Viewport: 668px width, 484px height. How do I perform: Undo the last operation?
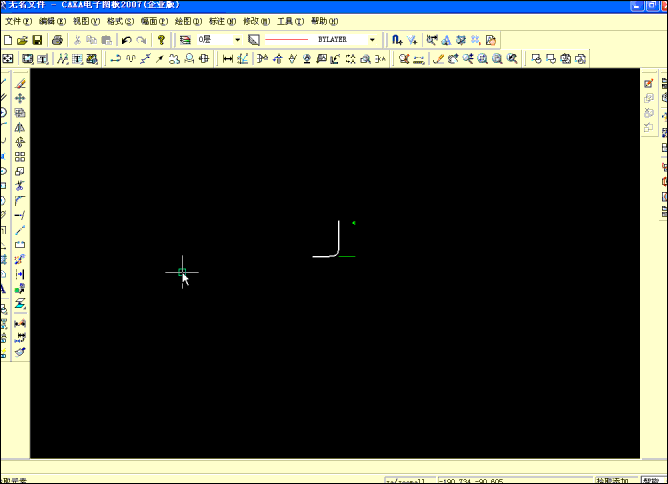(127, 40)
